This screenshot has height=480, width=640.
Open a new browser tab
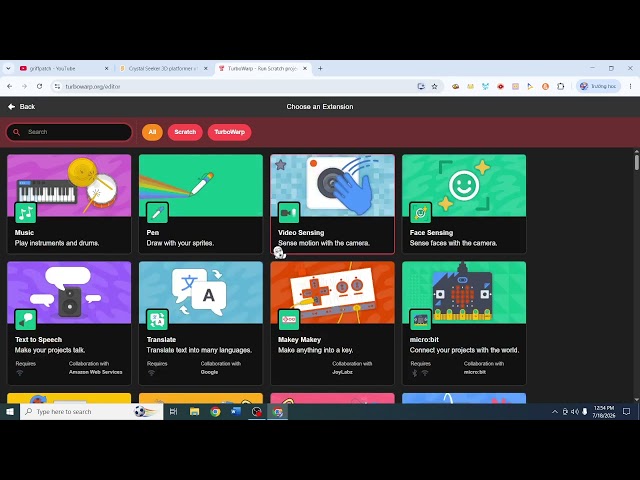click(320, 69)
